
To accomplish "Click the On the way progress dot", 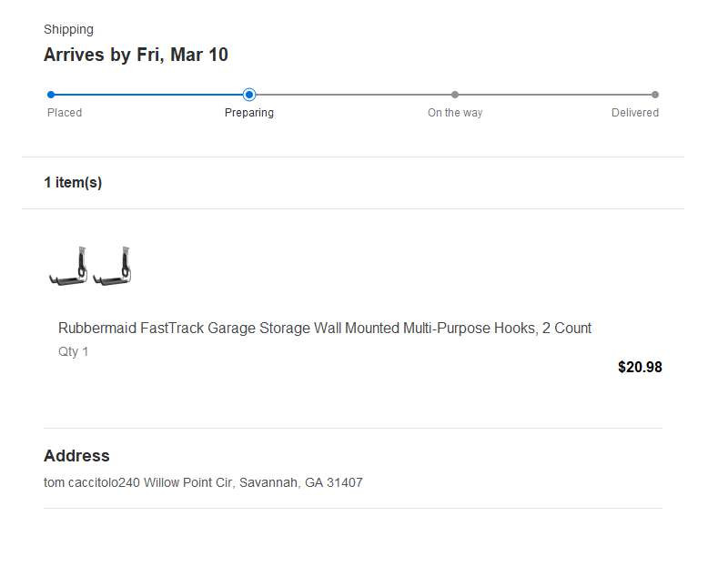I will (x=455, y=95).
